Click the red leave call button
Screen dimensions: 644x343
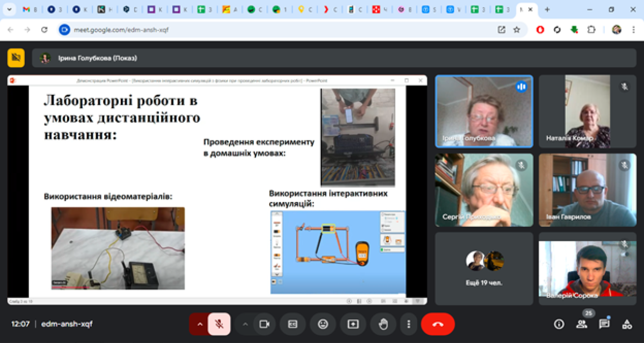pyautogui.click(x=437, y=324)
